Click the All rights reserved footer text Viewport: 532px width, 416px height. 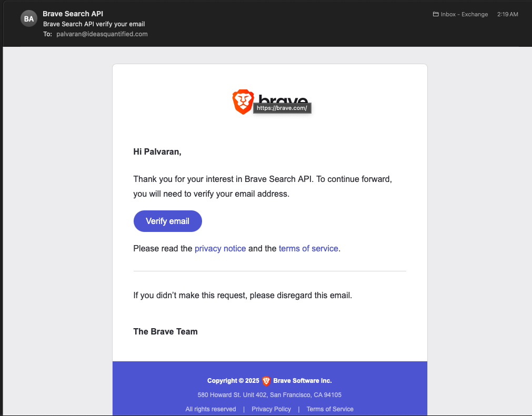[210, 409]
